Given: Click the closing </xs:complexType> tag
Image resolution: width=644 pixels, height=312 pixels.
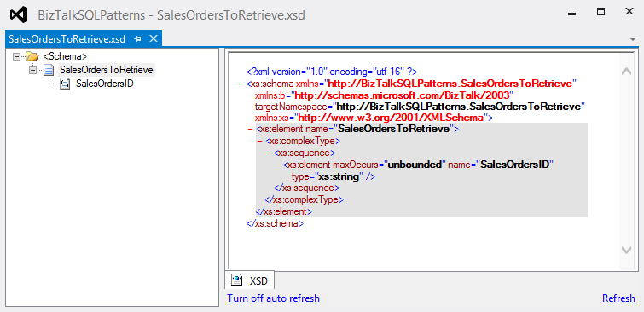Looking at the screenshot, I should 305,200.
